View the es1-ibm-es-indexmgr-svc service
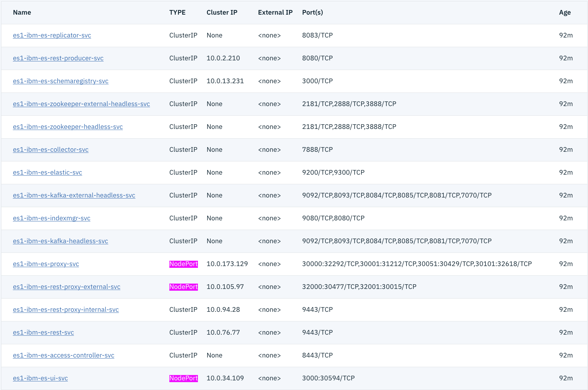The height and width of the screenshot is (390, 588). click(51, 218)
